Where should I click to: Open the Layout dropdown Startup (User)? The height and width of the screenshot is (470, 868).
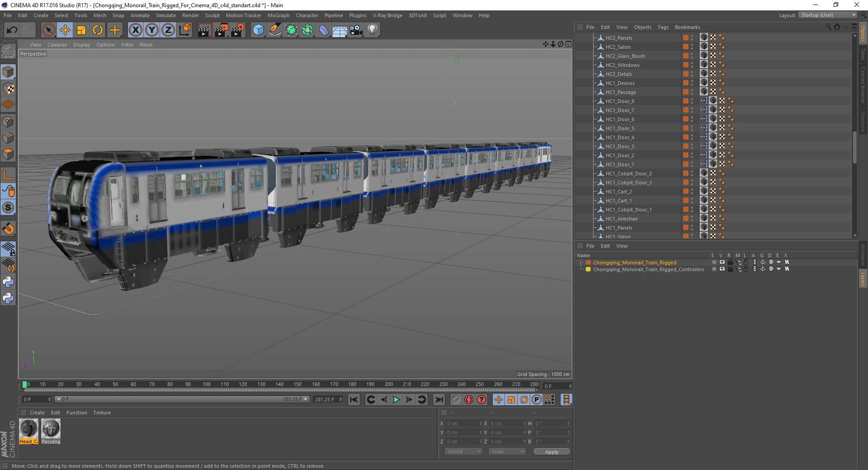(x=828, y=15)
